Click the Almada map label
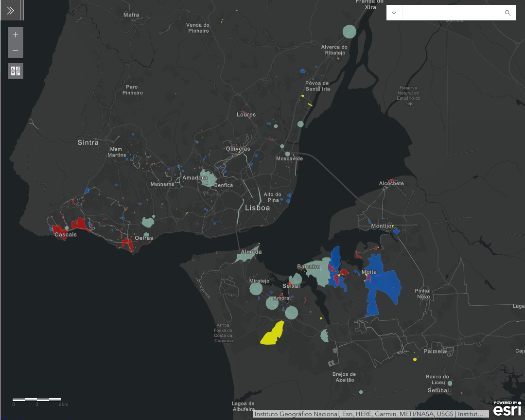Viewport: 525px width, 420px height. pos(251,252)
